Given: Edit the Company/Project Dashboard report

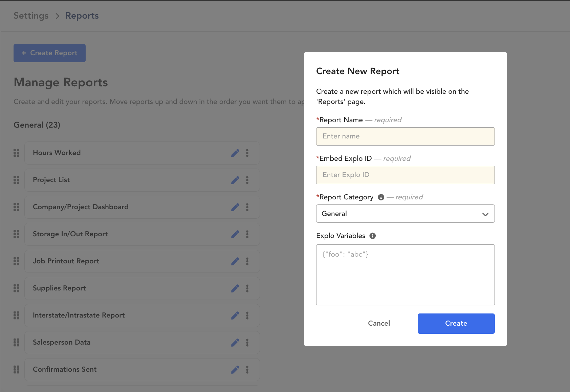Looking at the screenshot, I should [235, 207].
